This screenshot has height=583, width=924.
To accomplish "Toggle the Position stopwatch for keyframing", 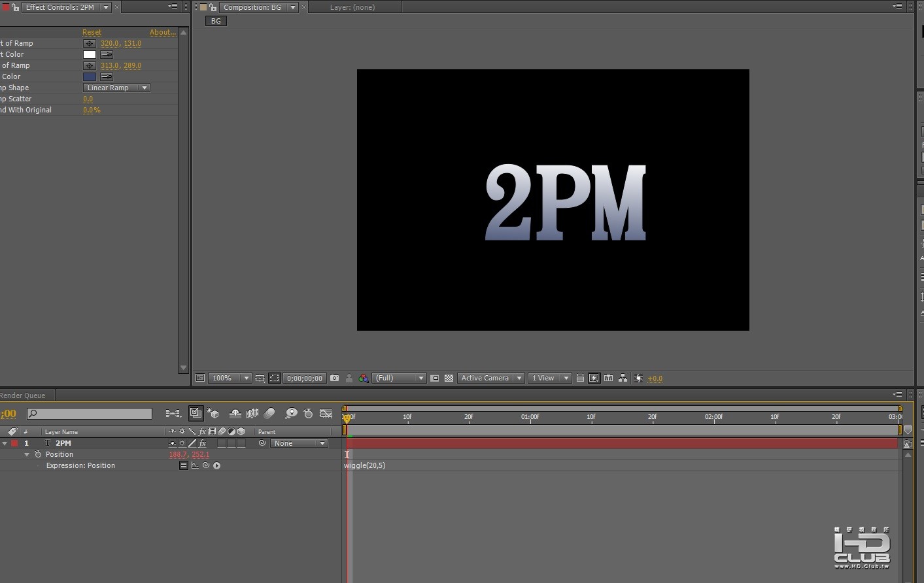I will (x=38, y=455).
